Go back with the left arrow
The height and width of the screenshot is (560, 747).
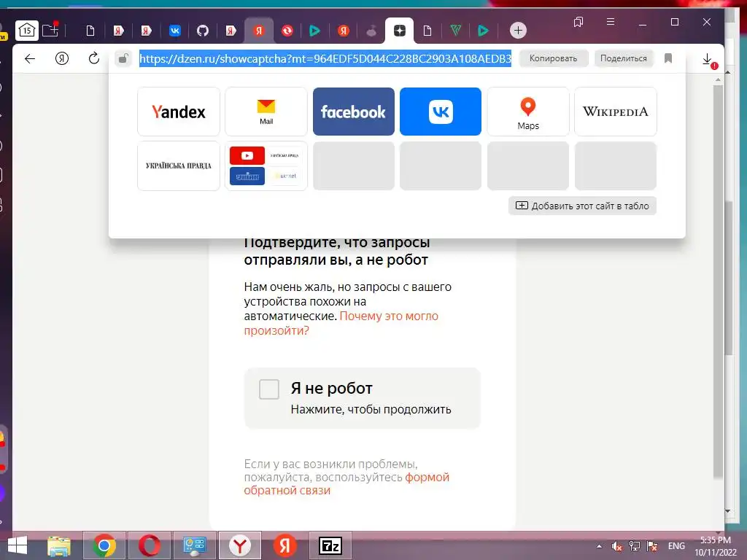tap(30, 58)
